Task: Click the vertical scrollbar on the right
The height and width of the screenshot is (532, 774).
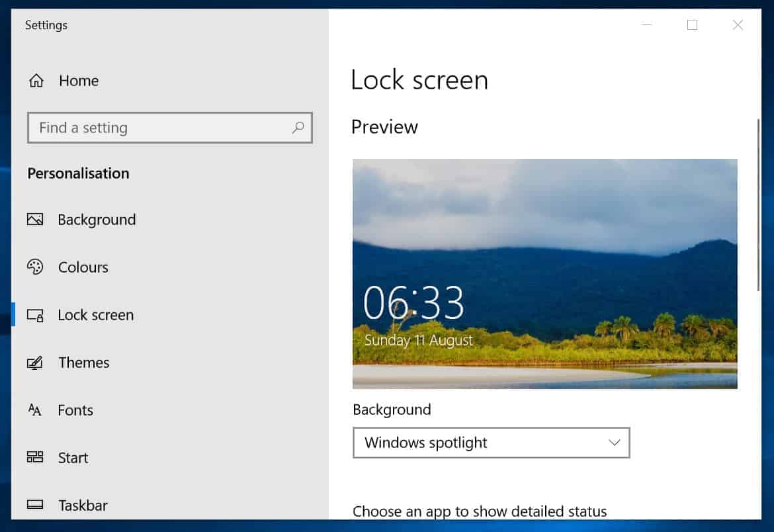Action: pyautogui.click(x=758, y=205)
